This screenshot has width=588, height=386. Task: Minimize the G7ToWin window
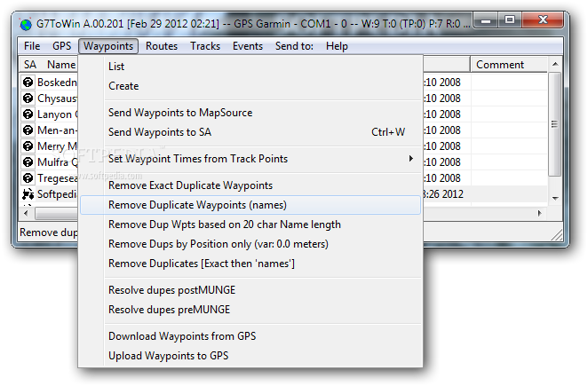click(486, 20)
